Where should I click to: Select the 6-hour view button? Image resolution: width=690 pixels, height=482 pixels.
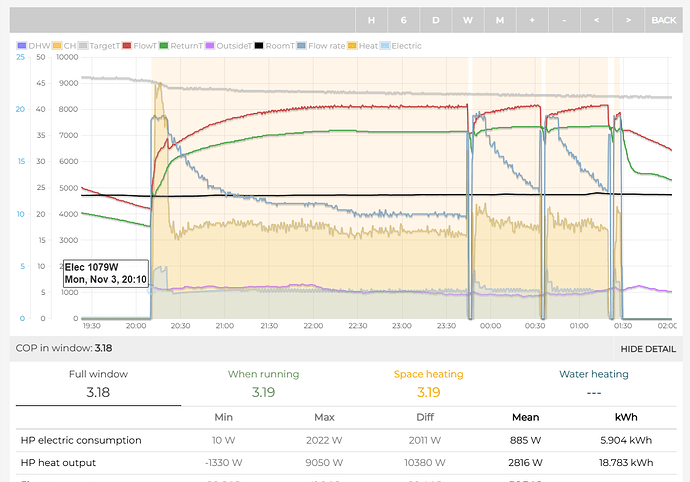[x=404, y=19]
